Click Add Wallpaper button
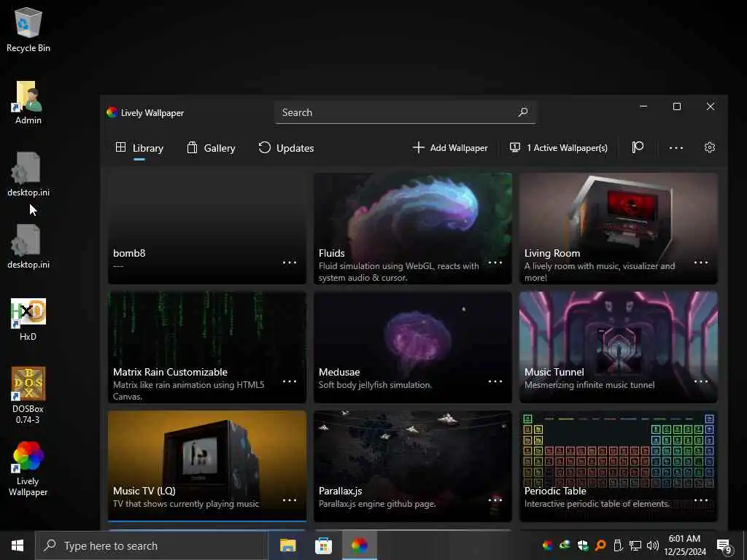Viewport: 747px width, 560px height. [450, 148]
